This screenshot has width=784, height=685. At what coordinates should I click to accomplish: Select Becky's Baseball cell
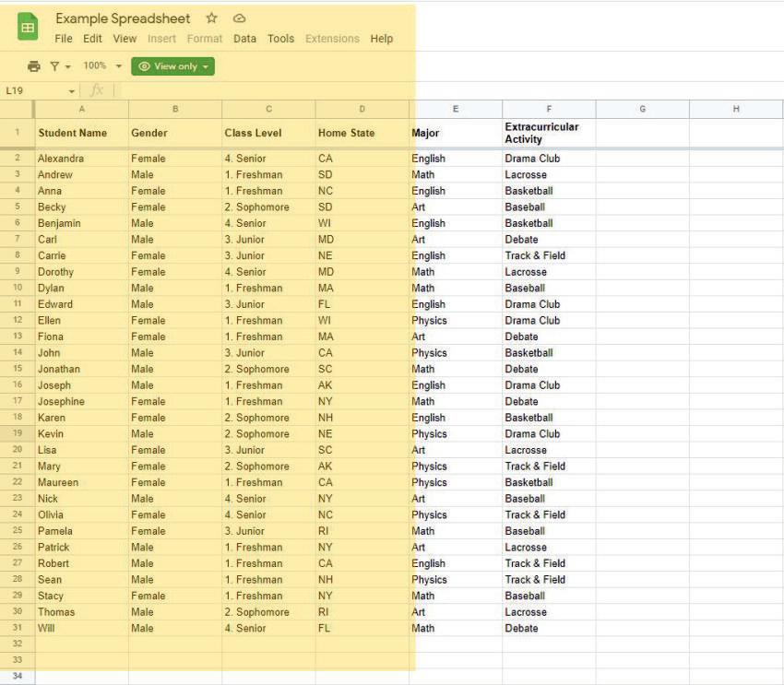pyautogui.click(x=549, y=207)
